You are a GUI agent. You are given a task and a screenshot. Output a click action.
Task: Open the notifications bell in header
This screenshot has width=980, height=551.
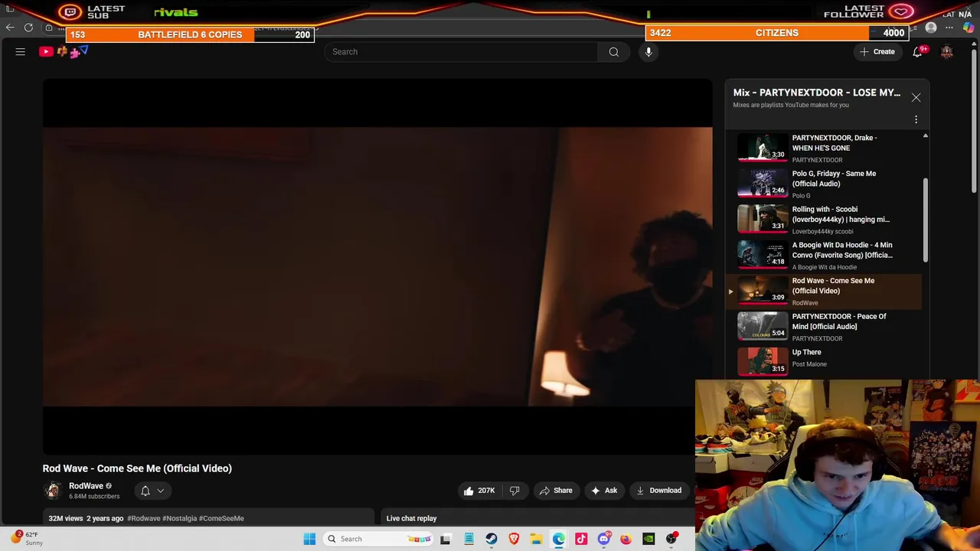(x=917, y=52)
